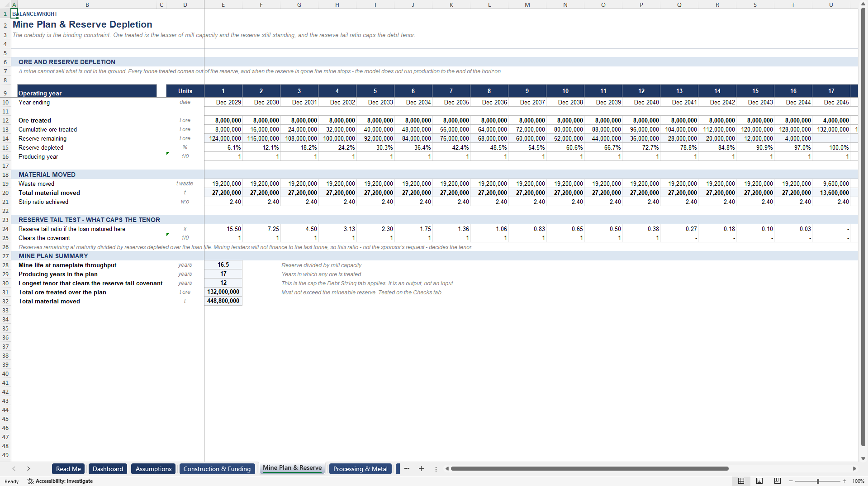Open Processing & Metal sheet tab

(360, 469)
